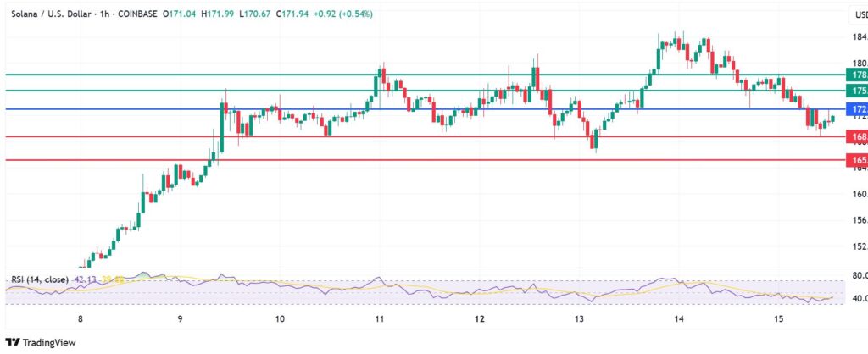The width and height of the screenshot is (868, 354).
Task: Open the USD currency selector
Action: [x=858, y=14]
